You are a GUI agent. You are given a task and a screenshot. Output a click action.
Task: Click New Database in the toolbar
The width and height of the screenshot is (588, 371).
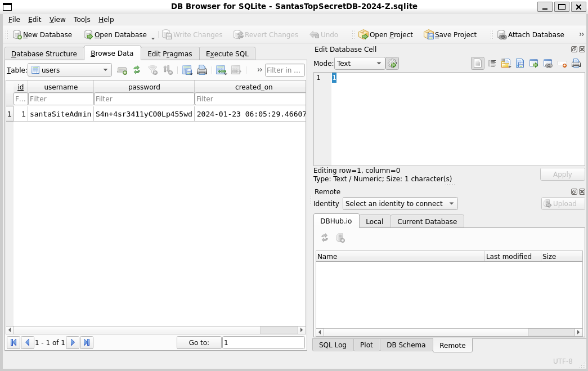tap(42, 34)
